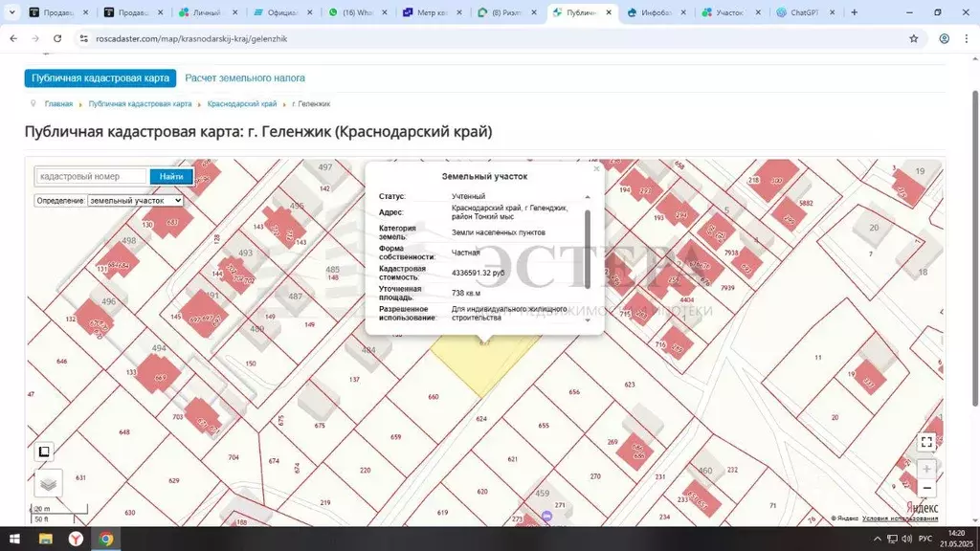
Task: Click Chrome icon in taskbar
Action: pos(106,539)
